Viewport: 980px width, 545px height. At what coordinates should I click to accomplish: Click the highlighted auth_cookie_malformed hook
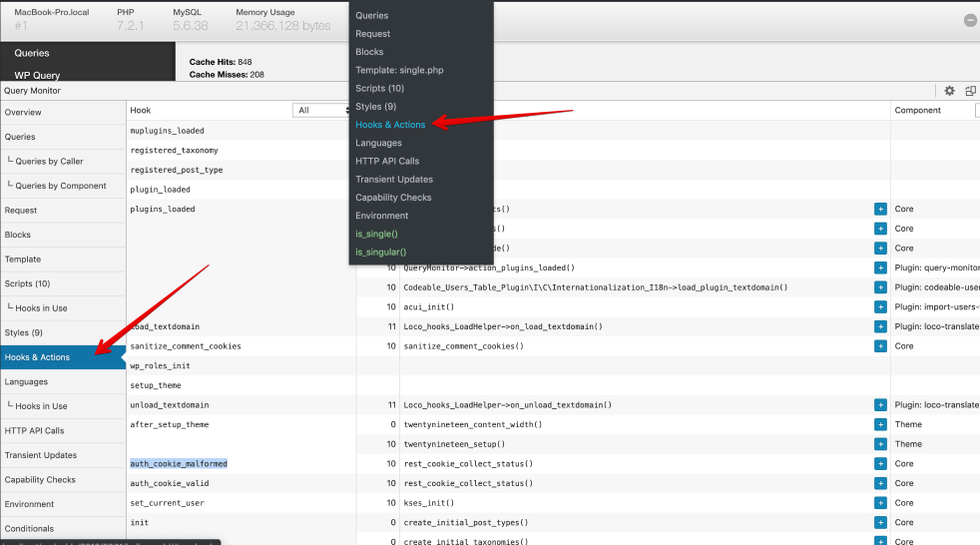point(179,464)
